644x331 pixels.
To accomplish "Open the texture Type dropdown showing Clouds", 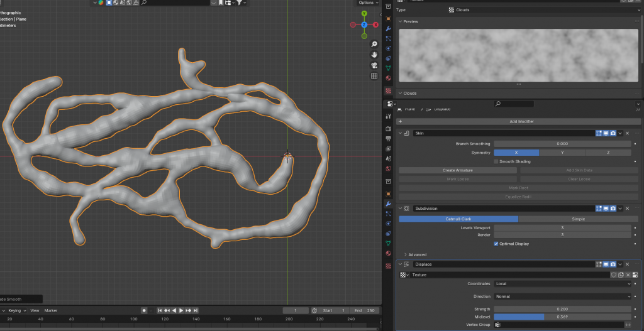I will tap(543, 10).
